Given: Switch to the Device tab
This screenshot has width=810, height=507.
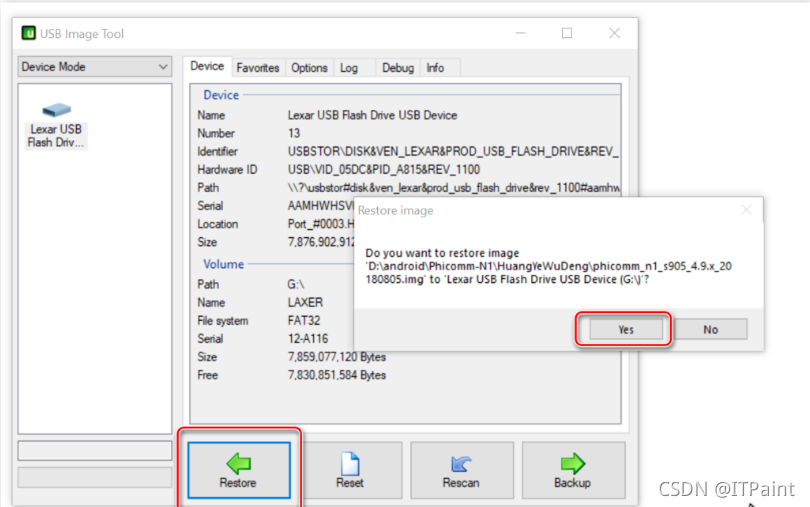Looking at the screenshot, I should pyautogui.click(x=207, y=66).
